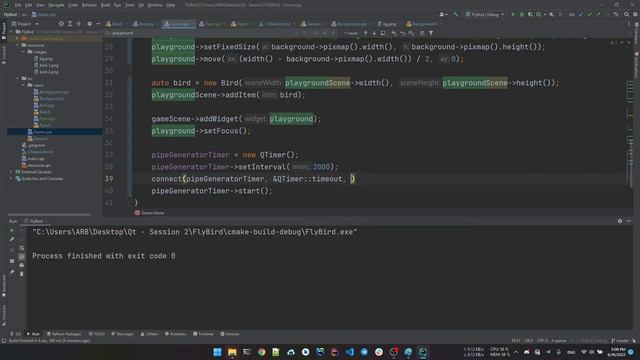Collapse the images folder in project tree

(24, 52)
